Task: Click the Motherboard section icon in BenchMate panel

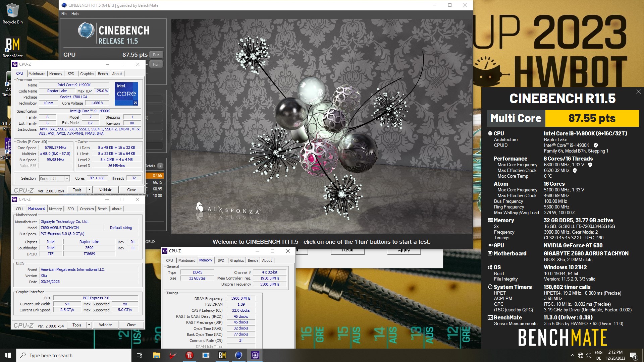Action: click(x=490, y=253)
